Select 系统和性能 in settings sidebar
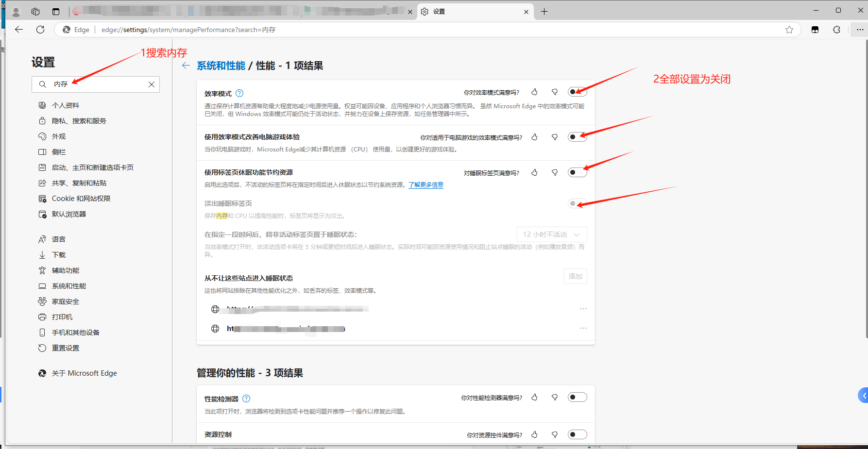Screen dimensions: 868x449 point(69,286)
